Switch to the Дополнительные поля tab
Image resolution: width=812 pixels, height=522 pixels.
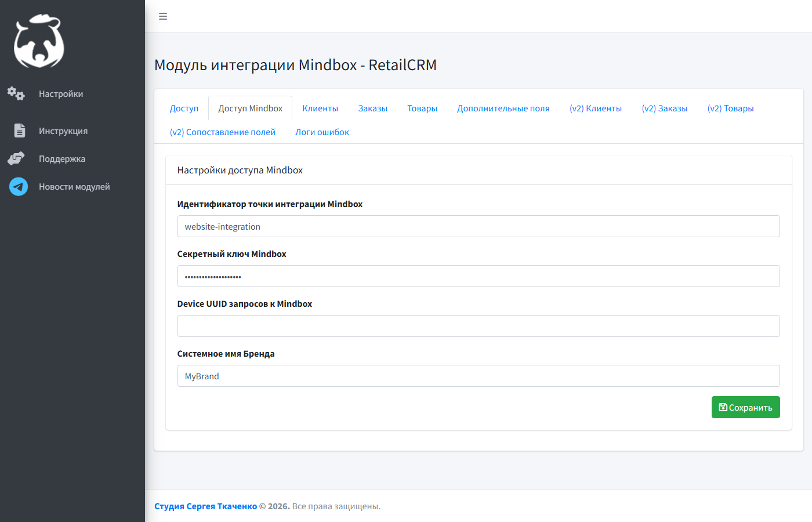(x=503, y=108)
